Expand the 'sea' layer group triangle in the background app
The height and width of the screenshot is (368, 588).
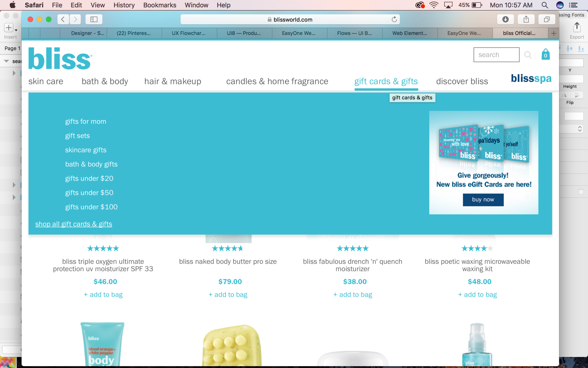coord(7,61)
